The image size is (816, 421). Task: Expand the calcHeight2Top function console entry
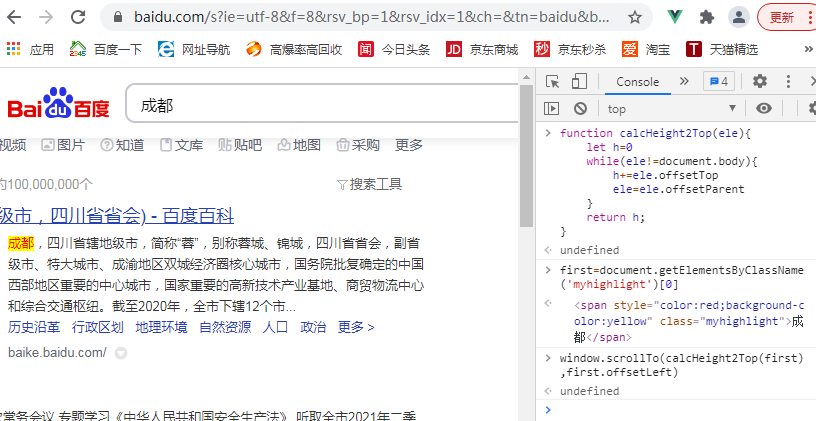coord(547,133)
